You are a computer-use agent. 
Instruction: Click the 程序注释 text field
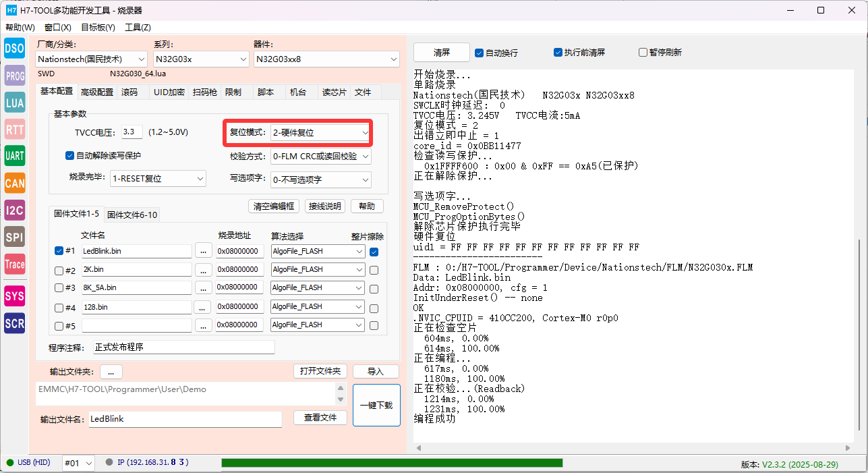pyautogui.click(x=183, y=347)
